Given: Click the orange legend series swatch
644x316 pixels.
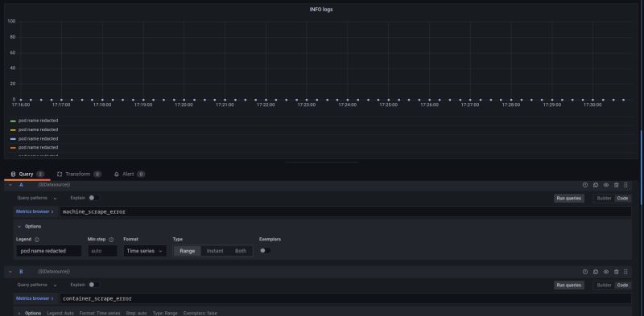Looking at the screenshot, I should pos(13,148).
